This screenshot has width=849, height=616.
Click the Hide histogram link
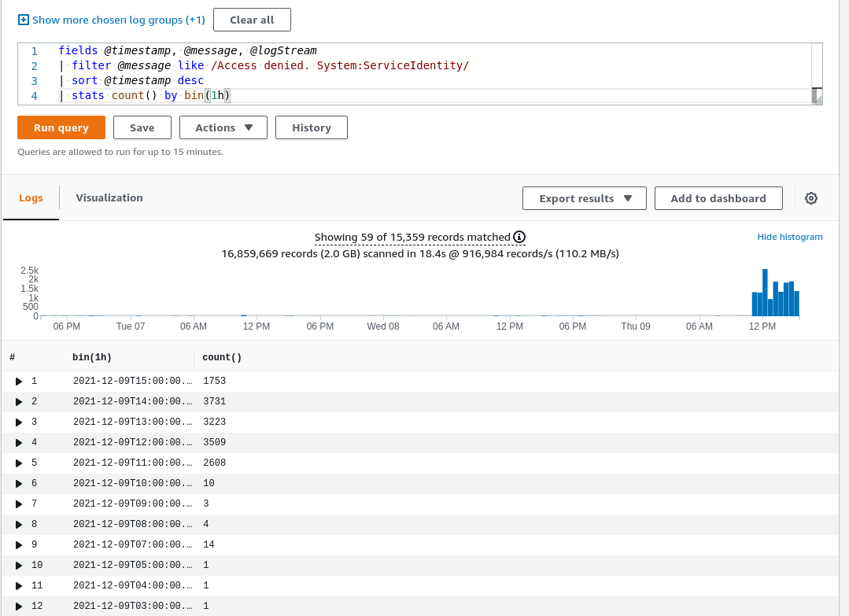789,236
